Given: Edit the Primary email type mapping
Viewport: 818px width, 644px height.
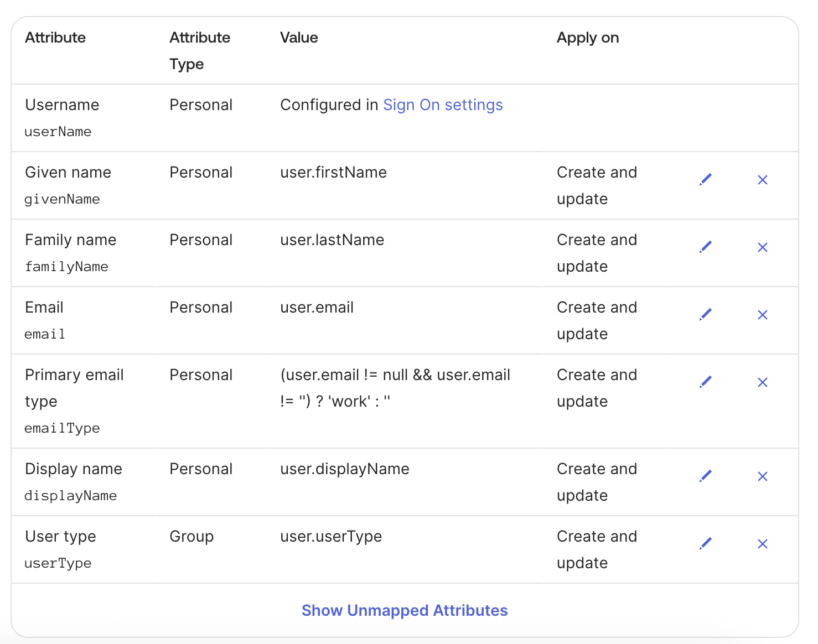Looking at the screenshot, I should click(706, 382).
